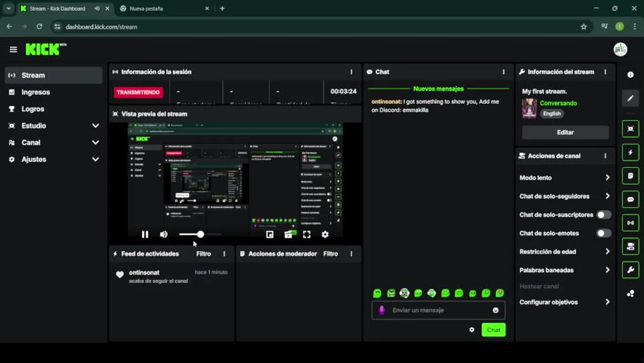Screen dimensions: 644x363
Task: Adjust the preview volume slider
Action: coord(200,234)
